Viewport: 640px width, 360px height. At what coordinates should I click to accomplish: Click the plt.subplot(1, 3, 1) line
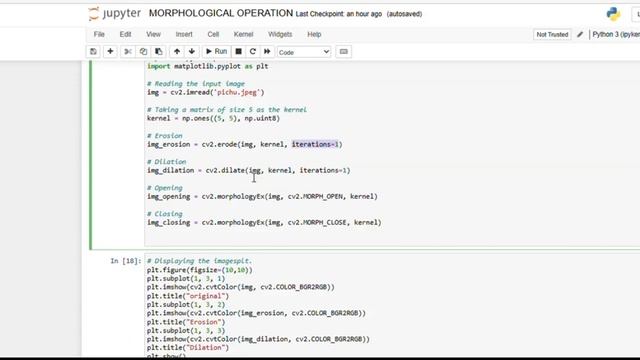[x=186, y=278]
